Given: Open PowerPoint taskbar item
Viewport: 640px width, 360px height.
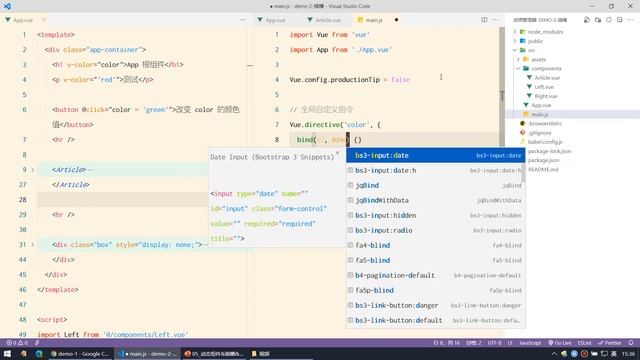Looking at the screenshot, I should tap(213, 353).
